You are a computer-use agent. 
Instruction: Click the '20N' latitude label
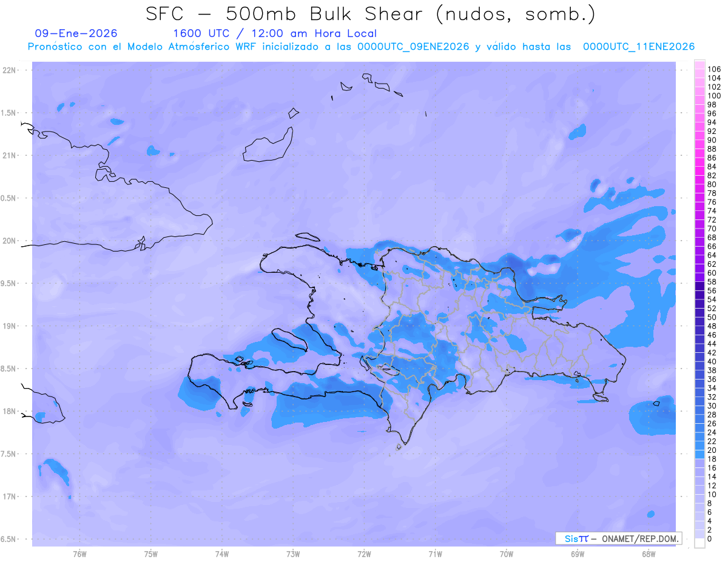[x=9, y=241]
